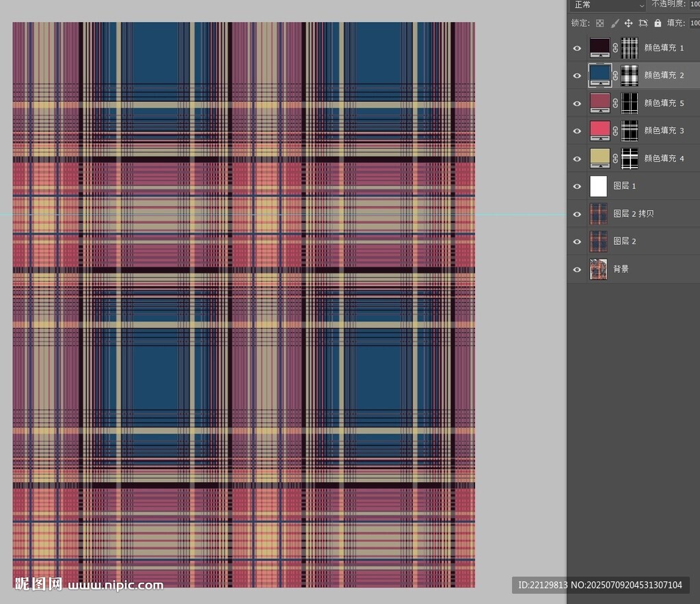This screenshot has width=700, height=604.
Task: Toggle visibility of 图层 2 拷贝 layer
Action: pyautogui.click(x=577, y=214)
